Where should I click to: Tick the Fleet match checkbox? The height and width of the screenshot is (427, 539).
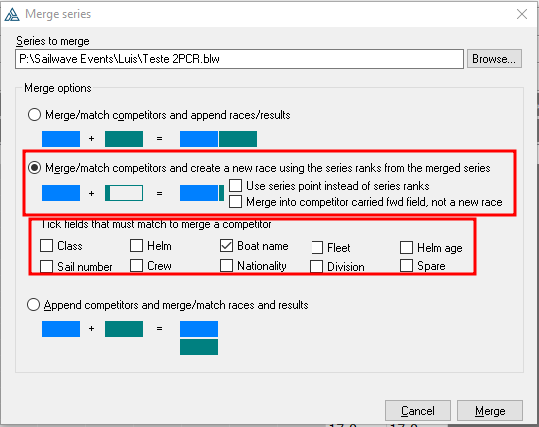(x=317, y=248)
